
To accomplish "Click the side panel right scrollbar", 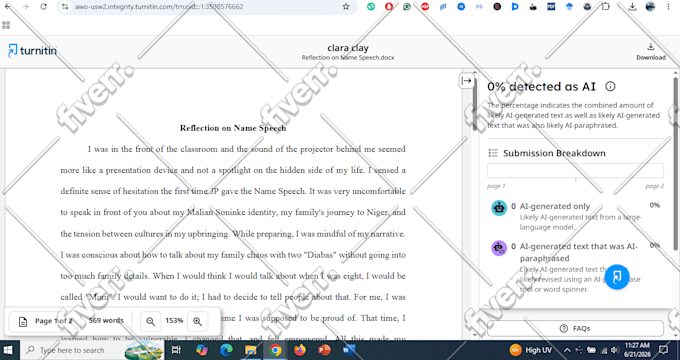I will click(x=676, y=164).
